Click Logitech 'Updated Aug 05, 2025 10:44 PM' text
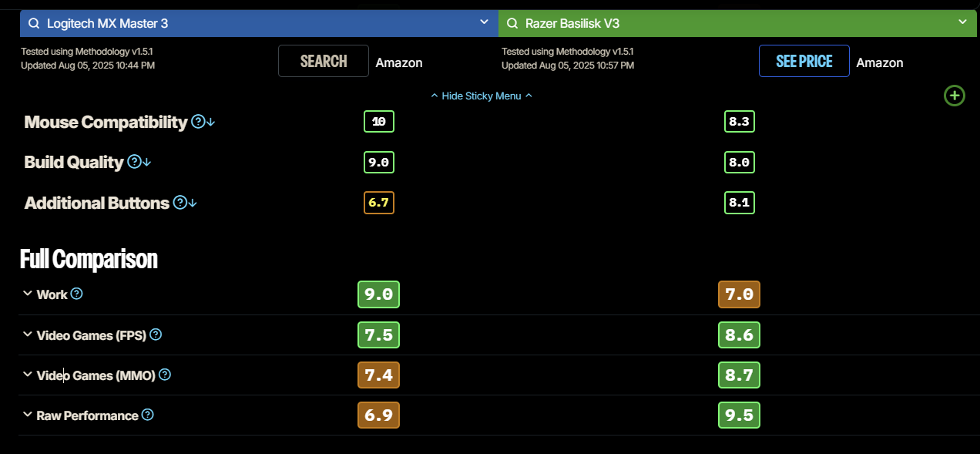Viewport: 980px width, 454px height. click(x=88, y=66)
